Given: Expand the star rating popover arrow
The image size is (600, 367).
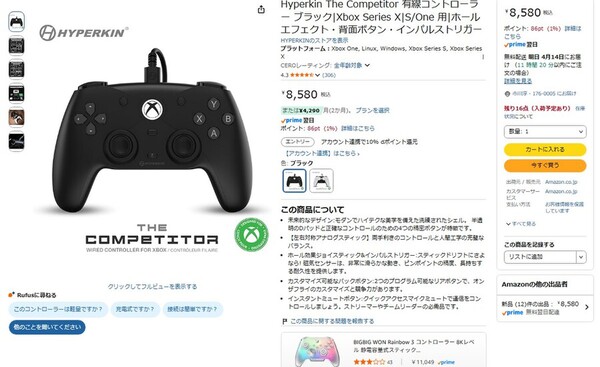Looking at the screenshot, I should [x=317, y=75].
